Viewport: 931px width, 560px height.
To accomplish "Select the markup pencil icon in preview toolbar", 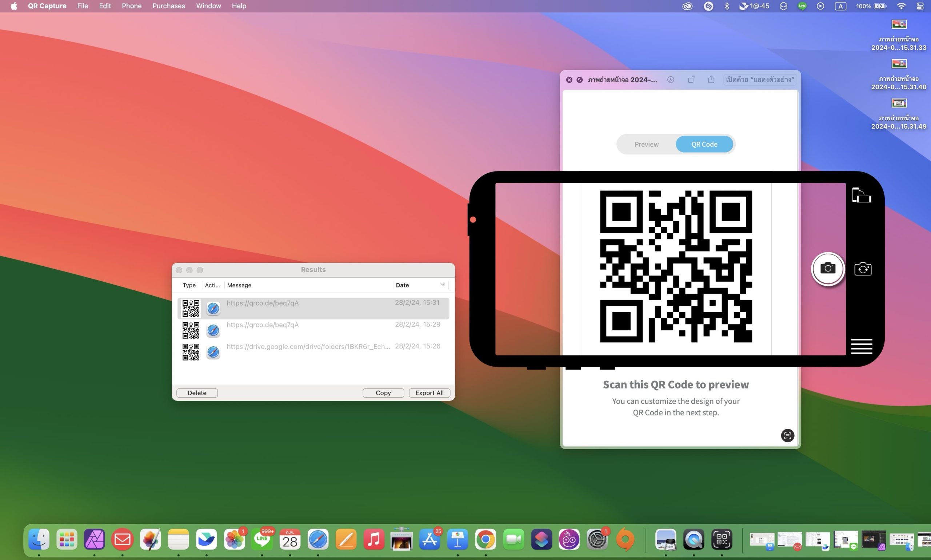I will (x=671, y=80).
